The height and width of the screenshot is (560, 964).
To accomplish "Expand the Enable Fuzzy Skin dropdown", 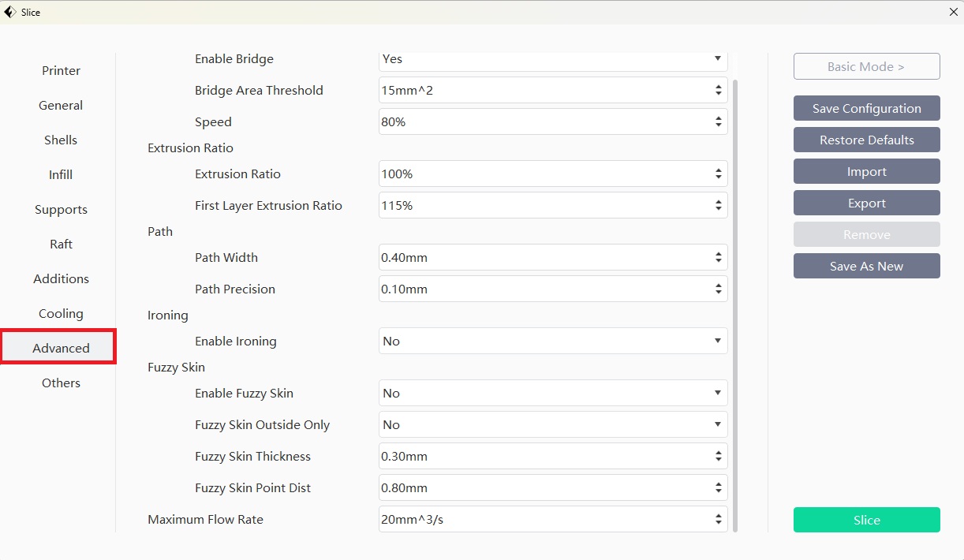I will (552, 394).
